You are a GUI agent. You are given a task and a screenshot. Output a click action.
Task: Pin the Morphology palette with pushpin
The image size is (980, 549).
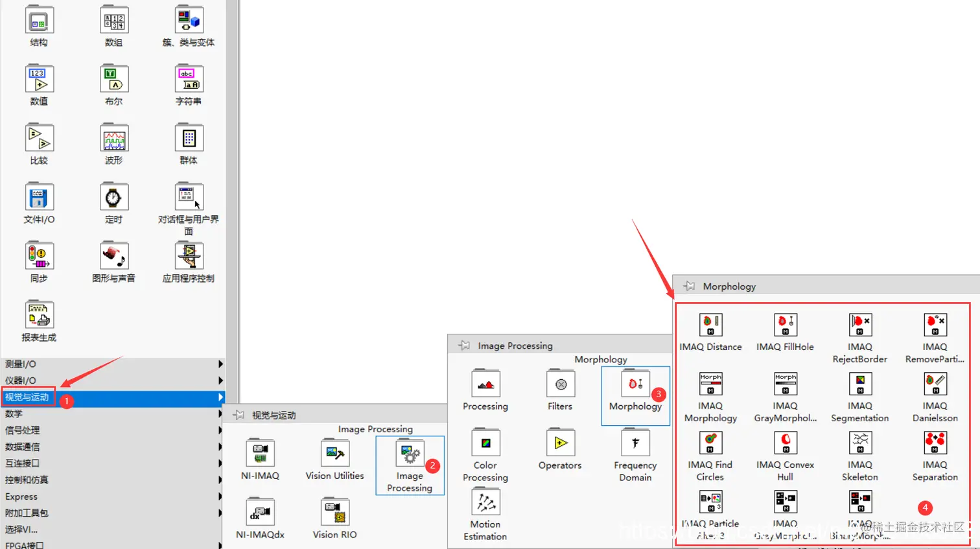(689, 286)
